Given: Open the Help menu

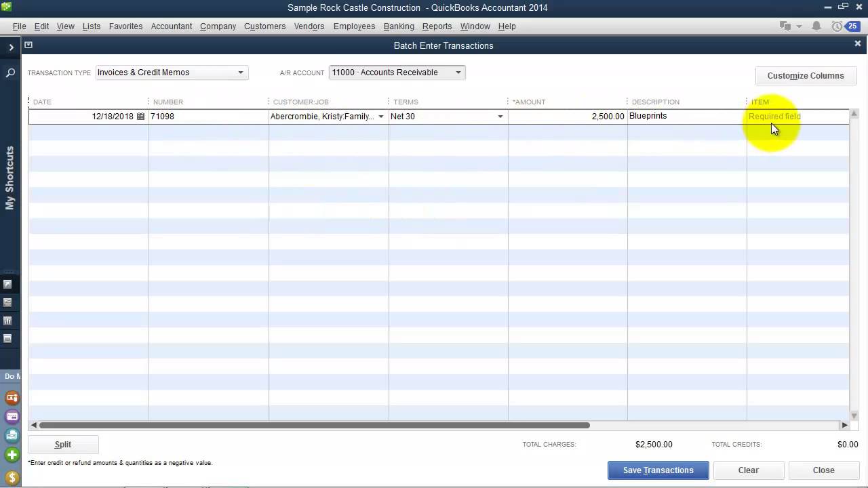Looking at the screenshot, I should coord(507,26).
